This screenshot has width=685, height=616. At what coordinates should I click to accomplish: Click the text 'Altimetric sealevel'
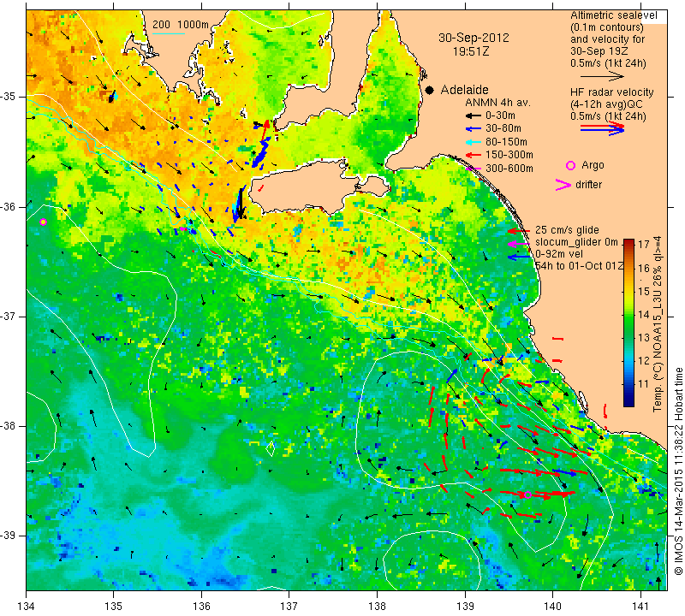pos(613,15)
